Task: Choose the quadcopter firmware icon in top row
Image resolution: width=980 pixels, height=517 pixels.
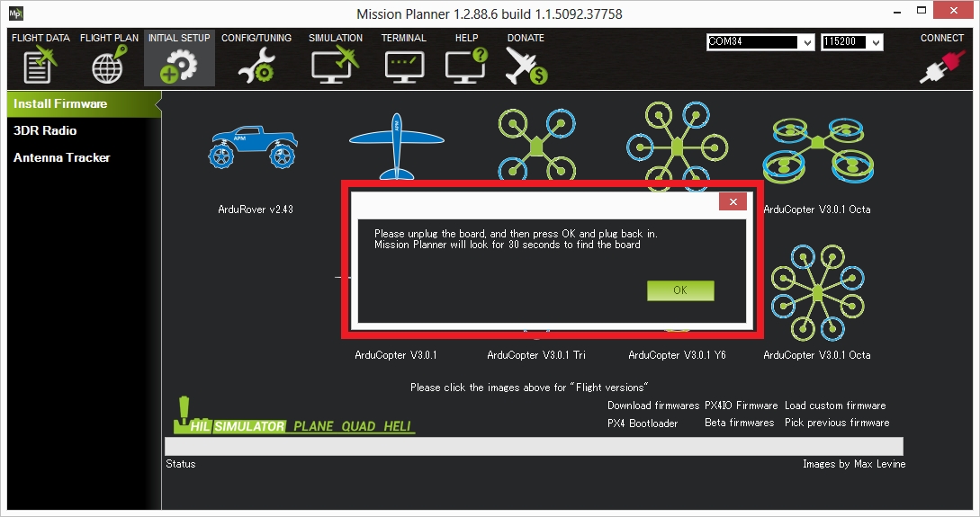Action: pyautogui.click(x=536, y=144)
